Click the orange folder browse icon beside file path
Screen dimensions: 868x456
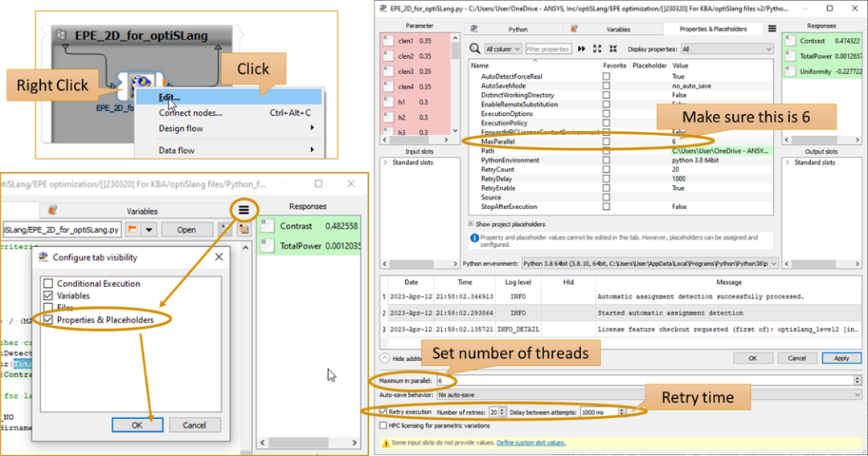point(134,230)
